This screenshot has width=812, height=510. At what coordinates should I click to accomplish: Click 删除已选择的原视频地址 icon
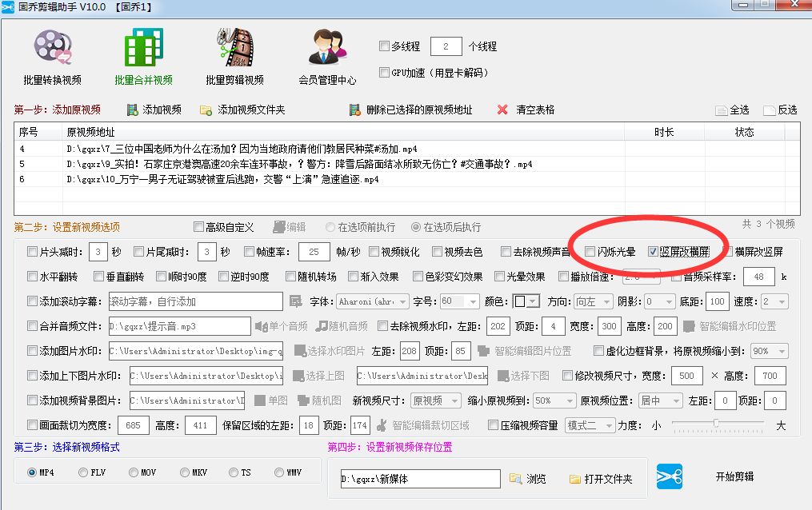coord(354,110)
